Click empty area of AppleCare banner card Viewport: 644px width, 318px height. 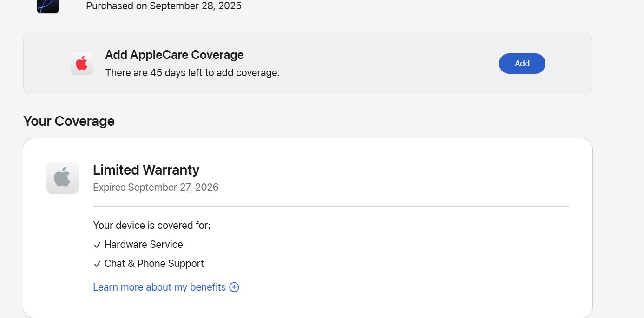tap(390, 64)
